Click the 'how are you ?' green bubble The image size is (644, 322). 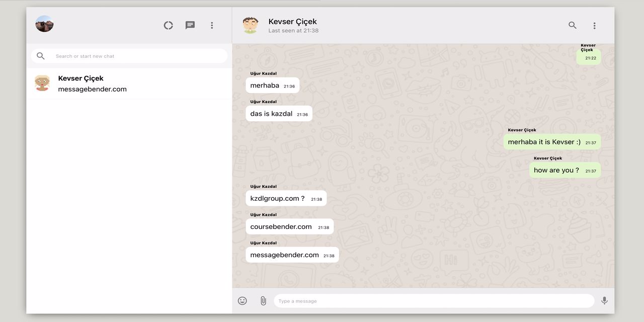click(x=565, y=170)
